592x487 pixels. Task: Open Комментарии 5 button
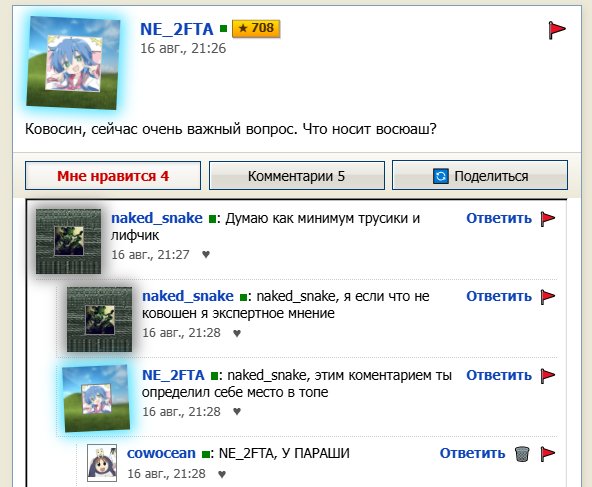point(297,176)
